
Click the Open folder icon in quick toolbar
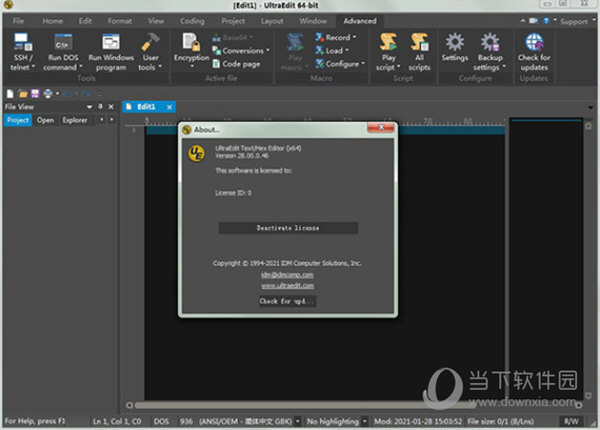tap(23, 94)
